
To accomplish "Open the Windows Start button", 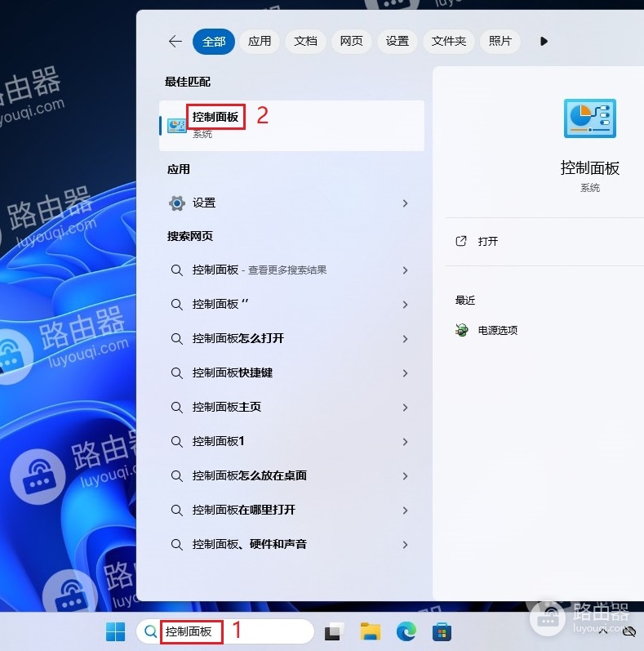I will tap(115, 632).
